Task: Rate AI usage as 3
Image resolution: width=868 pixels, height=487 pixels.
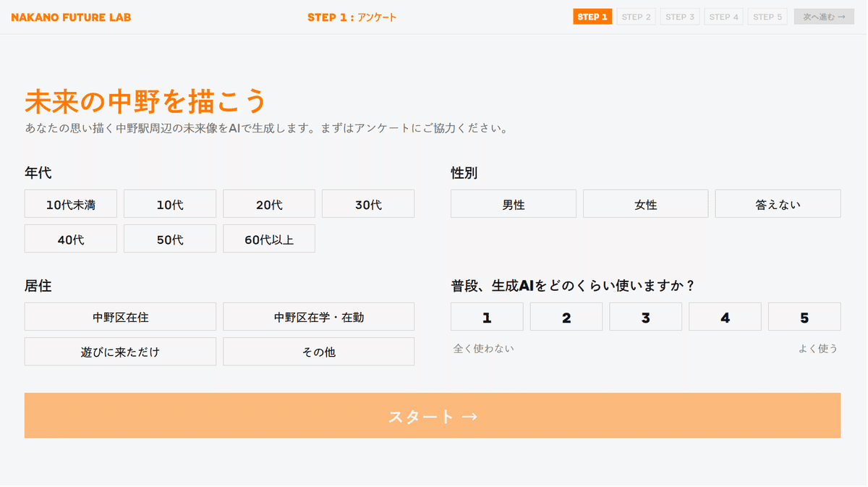Action: (x=646, y=317)
